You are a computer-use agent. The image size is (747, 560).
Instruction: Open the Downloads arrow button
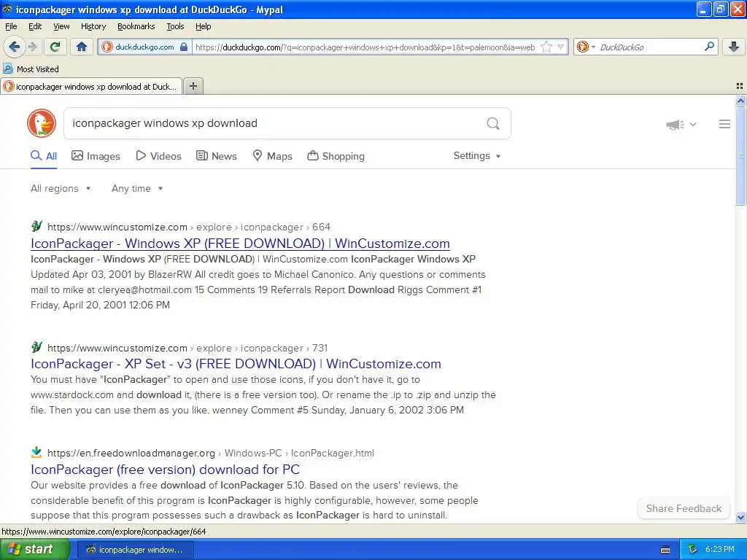(734, 47)
